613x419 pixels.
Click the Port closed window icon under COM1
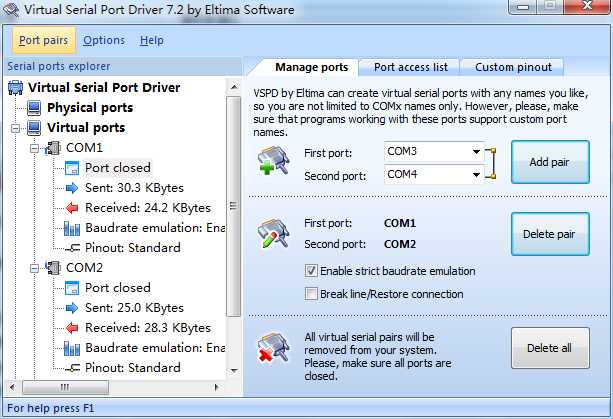pyautogui.click(x=72, y=168)
